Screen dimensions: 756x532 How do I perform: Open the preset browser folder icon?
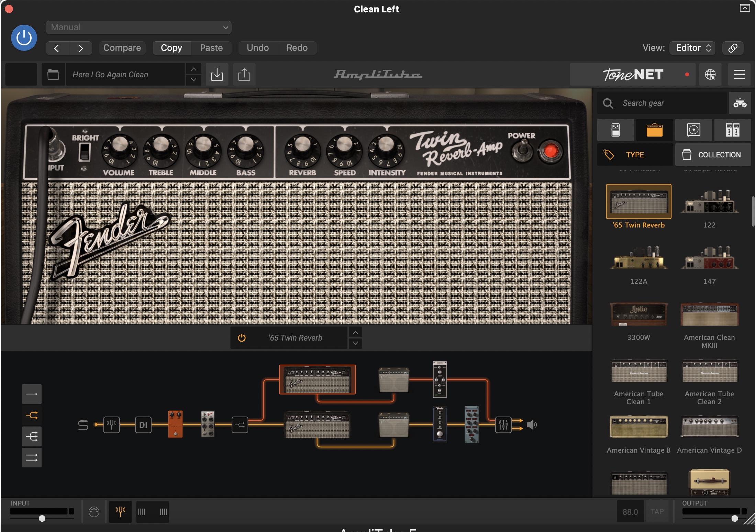53,75
